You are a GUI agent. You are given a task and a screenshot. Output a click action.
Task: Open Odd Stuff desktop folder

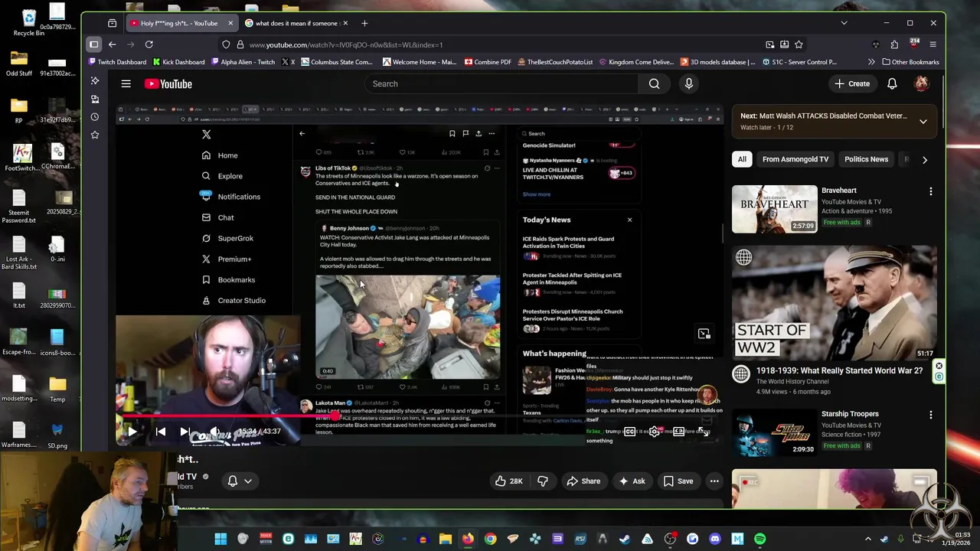pos(19,64)
